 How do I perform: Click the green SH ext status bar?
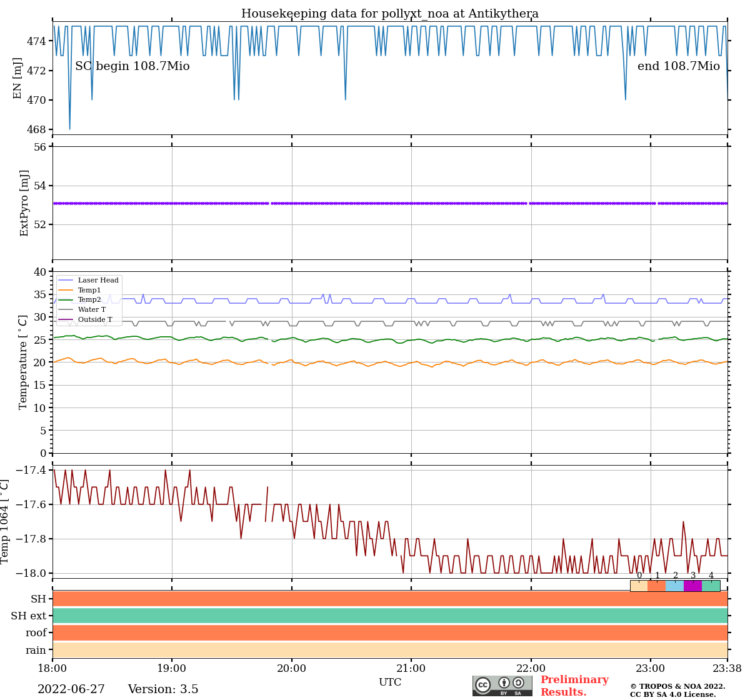[x=390, y=616]
